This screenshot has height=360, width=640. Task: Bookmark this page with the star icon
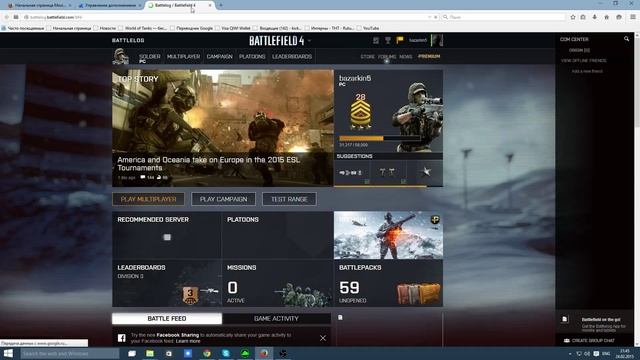[x=573, y=17]
